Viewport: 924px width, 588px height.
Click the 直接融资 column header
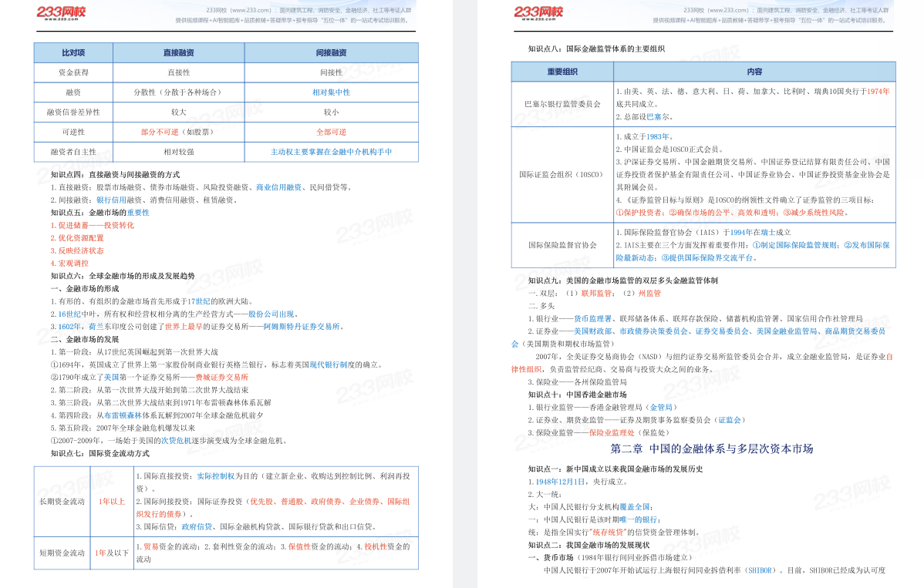pos(178,52)
